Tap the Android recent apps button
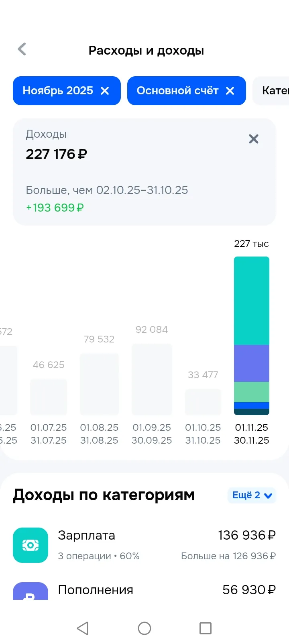Viewport: 289px width, 644px height. tap(206, 628)
